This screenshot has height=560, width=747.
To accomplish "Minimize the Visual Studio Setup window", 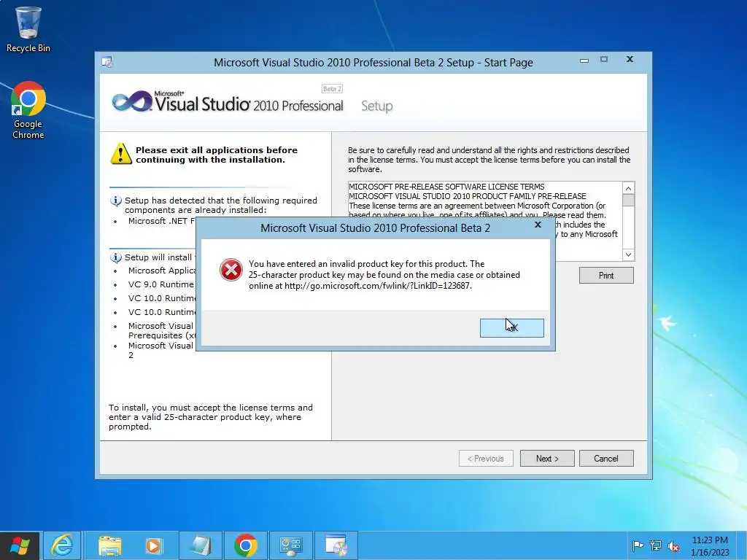I will (x=584, y=61).
